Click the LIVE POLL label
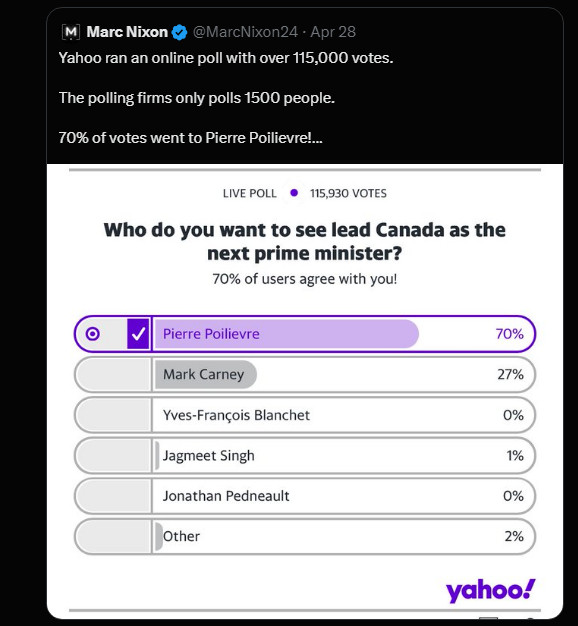The width and height of the screenshot is (578, 626). coord(249,193)
